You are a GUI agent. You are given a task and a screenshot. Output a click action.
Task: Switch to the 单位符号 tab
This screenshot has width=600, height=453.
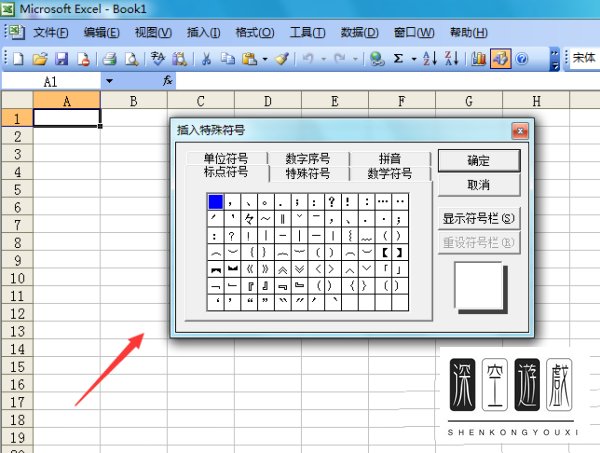226,158
